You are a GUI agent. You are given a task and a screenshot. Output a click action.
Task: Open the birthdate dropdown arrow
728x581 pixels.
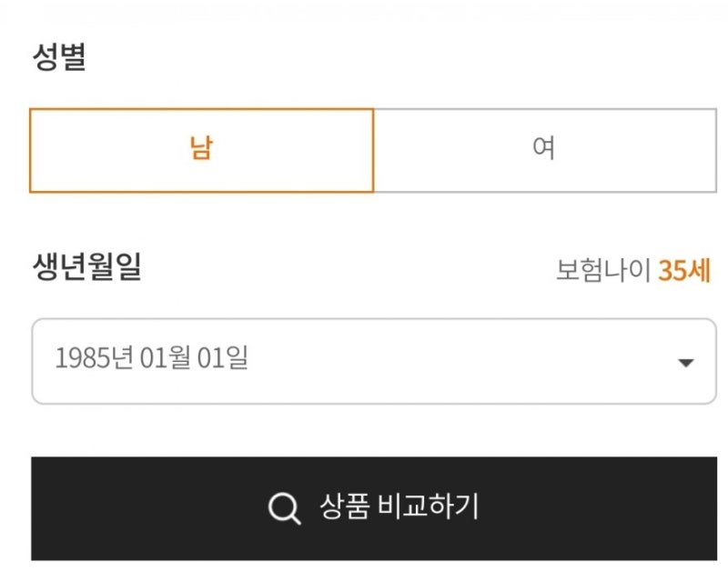[x=686, y=363]
